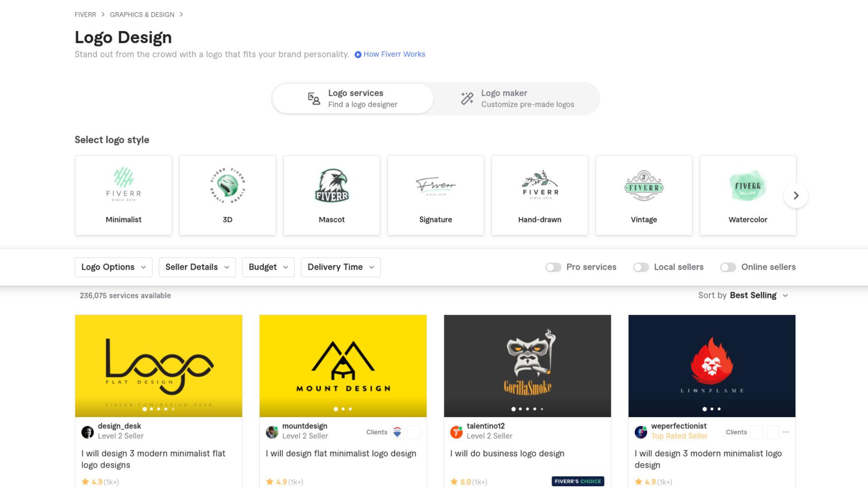Click breadcrumb chevron after Graphics & Design

point(181,14)
